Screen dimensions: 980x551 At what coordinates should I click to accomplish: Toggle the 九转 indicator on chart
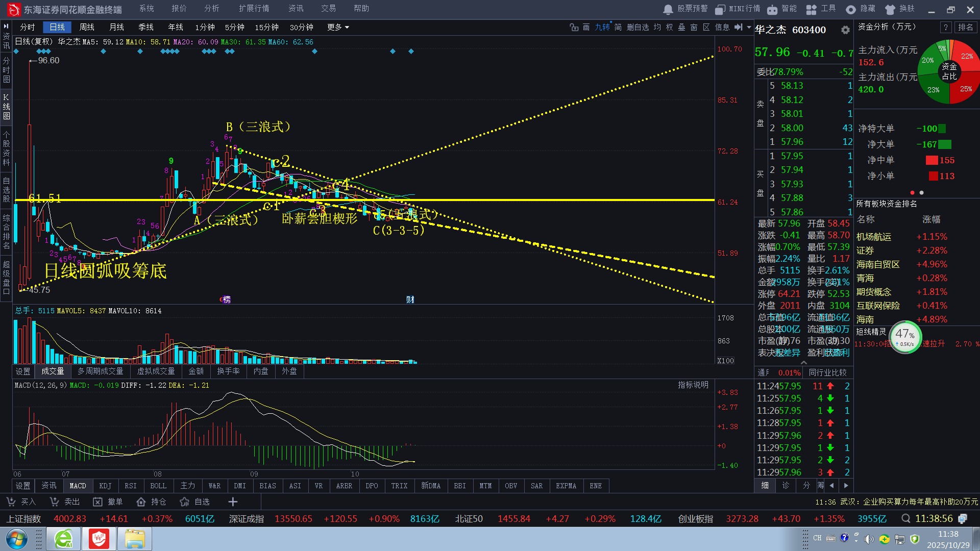click(x=602, y=27)
